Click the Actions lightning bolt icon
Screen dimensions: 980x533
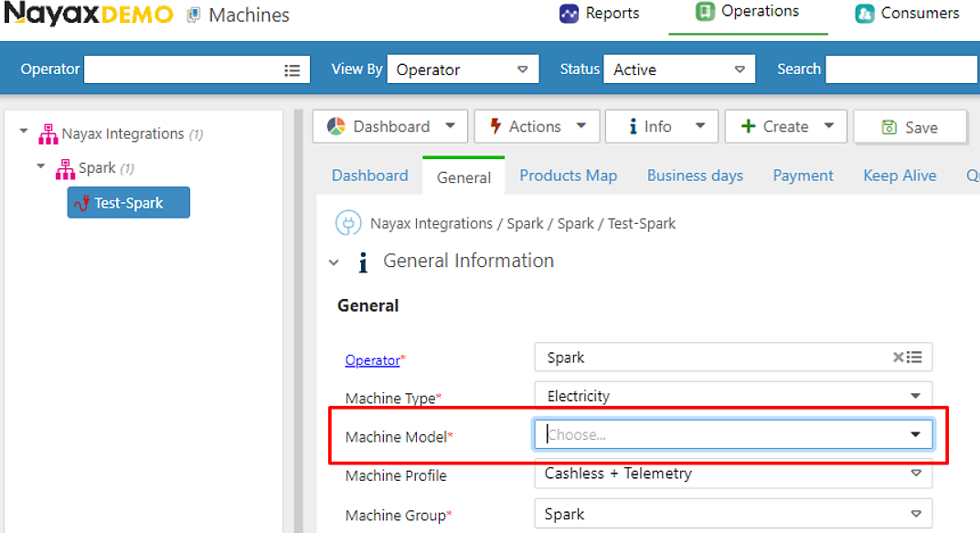pos(495,126)
